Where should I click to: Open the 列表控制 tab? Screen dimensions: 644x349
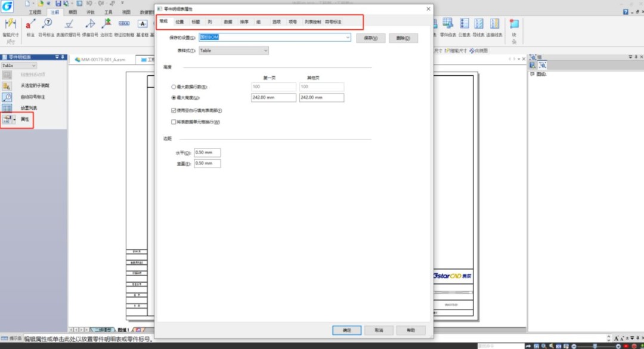tap(312, 21)
